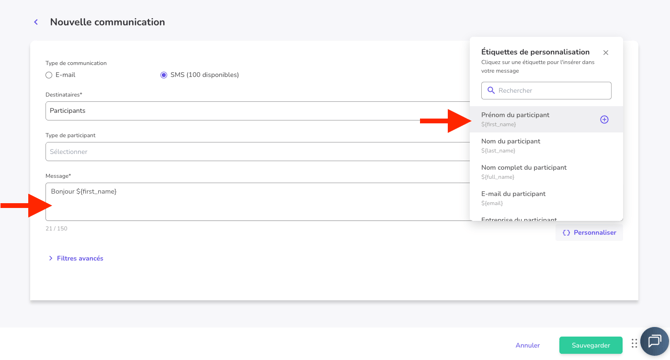Click the plus icon for Prénom du participant

pyautogui.click(x=604, y=120)
